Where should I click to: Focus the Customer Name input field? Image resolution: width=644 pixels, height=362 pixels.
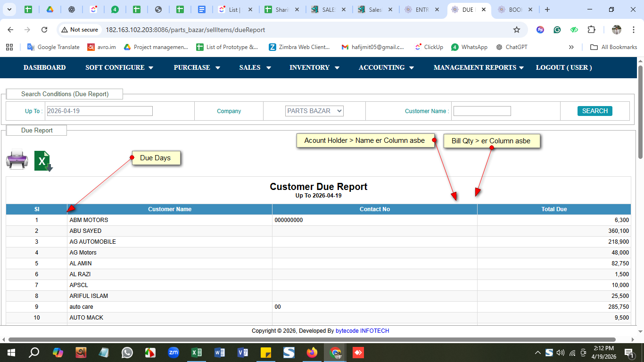point(482,111)
